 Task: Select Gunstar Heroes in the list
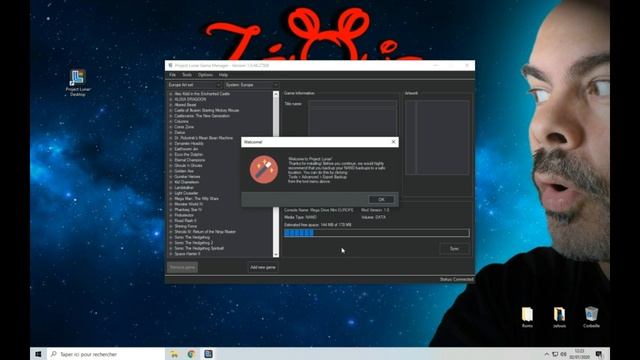click(187, 177)
